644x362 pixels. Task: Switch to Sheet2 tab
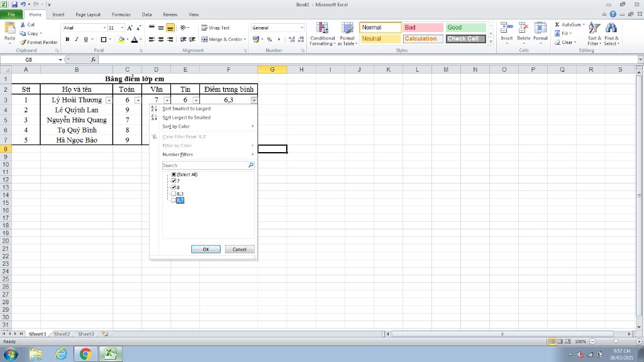pyautogui.click(x=62, y=334)
